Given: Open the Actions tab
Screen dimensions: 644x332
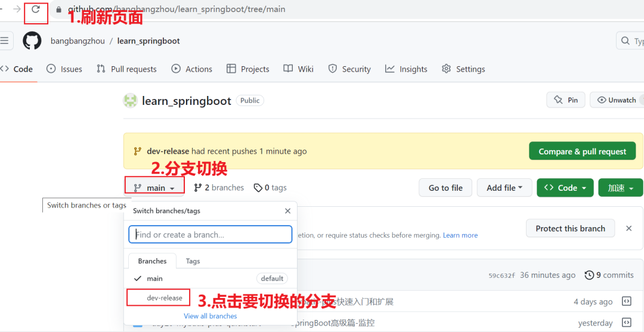Looking at the screenshot, I should [192, 69].
